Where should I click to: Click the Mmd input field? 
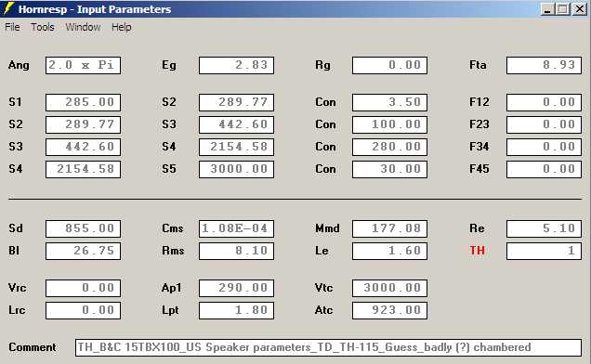(x=389, y=228)
